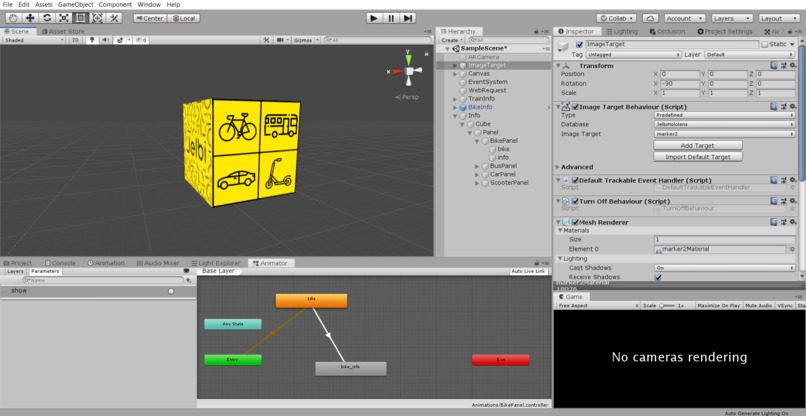This screenshot has height=416, width=806.
Task: Click the scene tools wrench icon
Action: click(x=266, y=40)
